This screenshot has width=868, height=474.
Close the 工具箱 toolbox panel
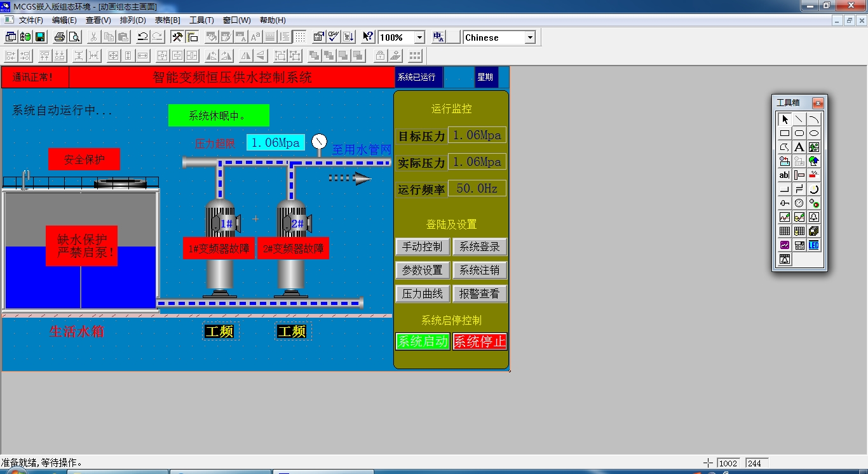(x=818, y=103)
